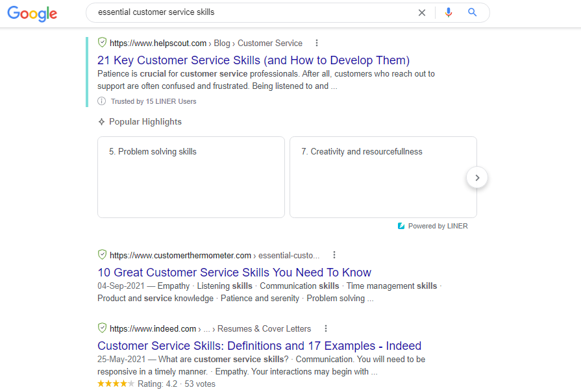Click the blue search magnifier icon

coord(473,12)
